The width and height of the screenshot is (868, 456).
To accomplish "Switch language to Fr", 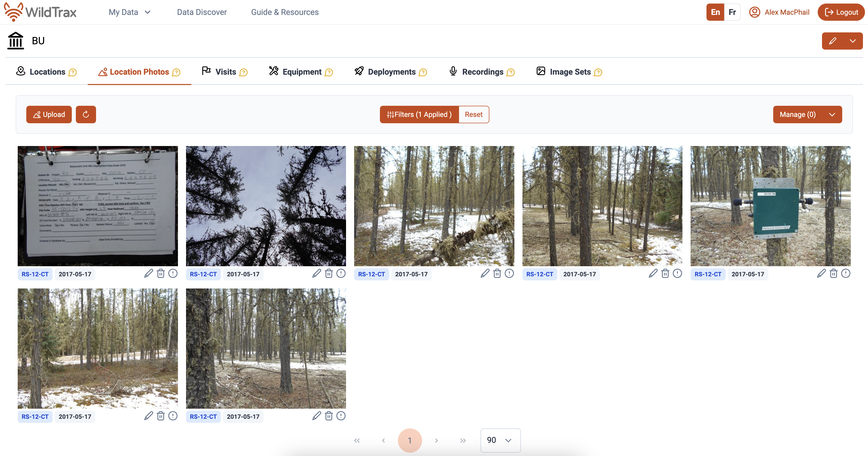I will pos(732,12).
